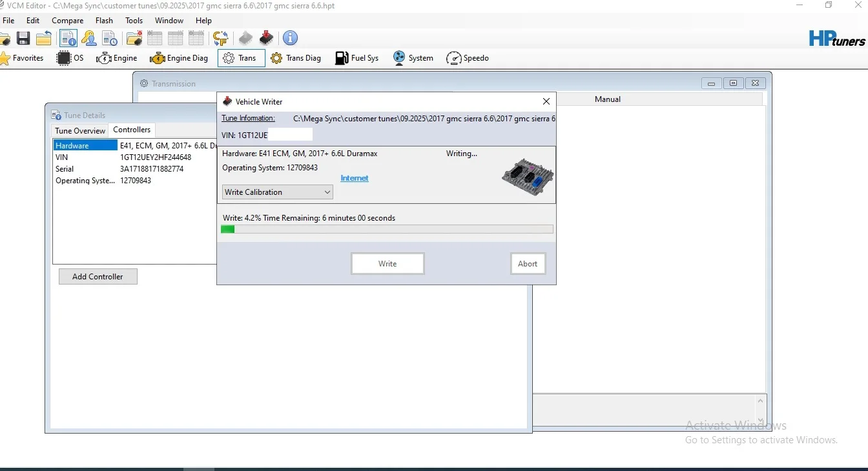868x471 pixels.
Task: Click the Write progress status text
Action: pyautogui.click(x=309, y=218)
